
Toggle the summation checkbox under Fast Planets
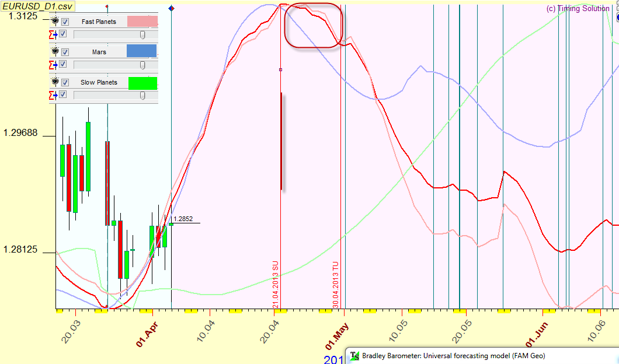point(64,34)
